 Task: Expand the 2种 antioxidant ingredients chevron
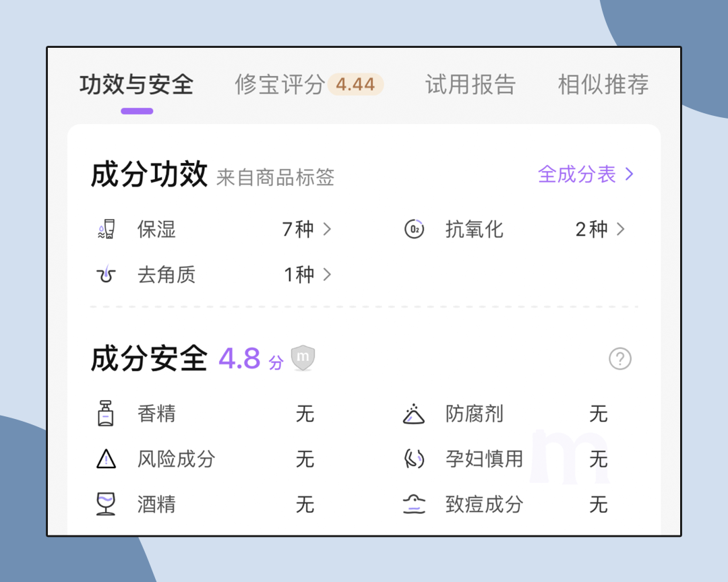[x=621, y=230]
